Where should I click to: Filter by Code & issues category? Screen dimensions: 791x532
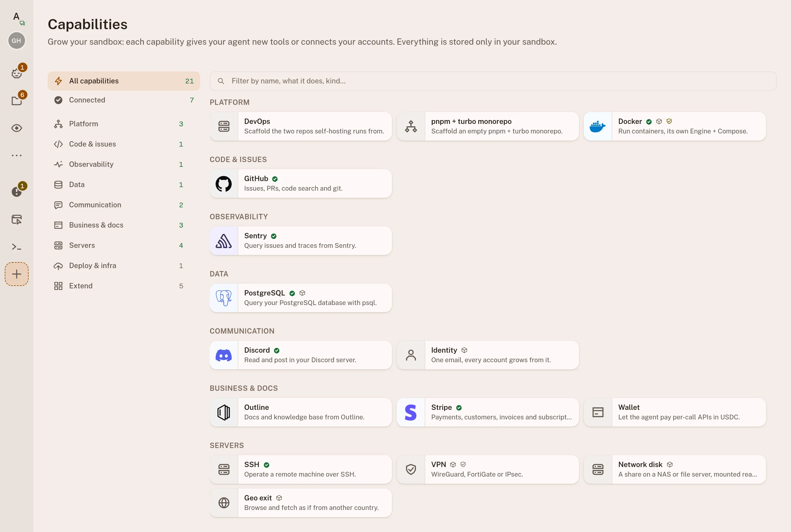(124, 144)
